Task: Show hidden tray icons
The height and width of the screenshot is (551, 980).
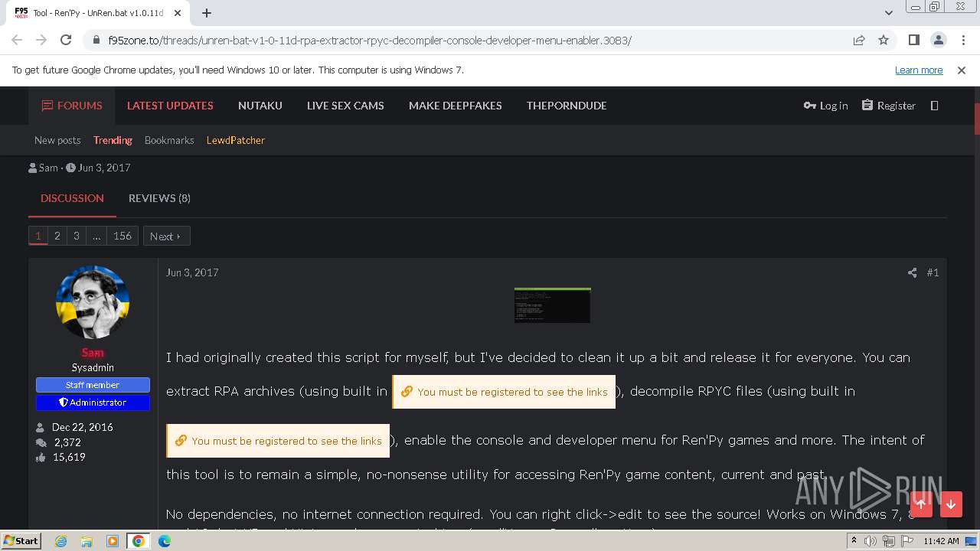Action: (854, 541)
